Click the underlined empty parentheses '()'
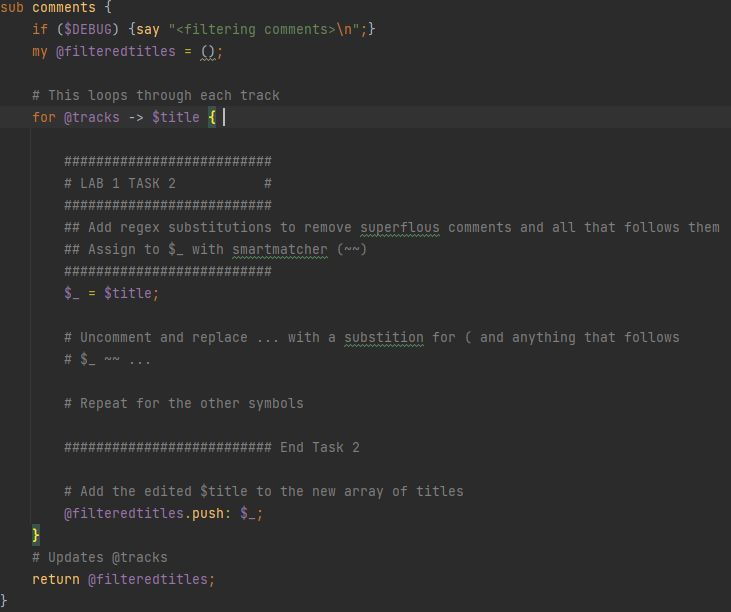 [x=208, y=51]
